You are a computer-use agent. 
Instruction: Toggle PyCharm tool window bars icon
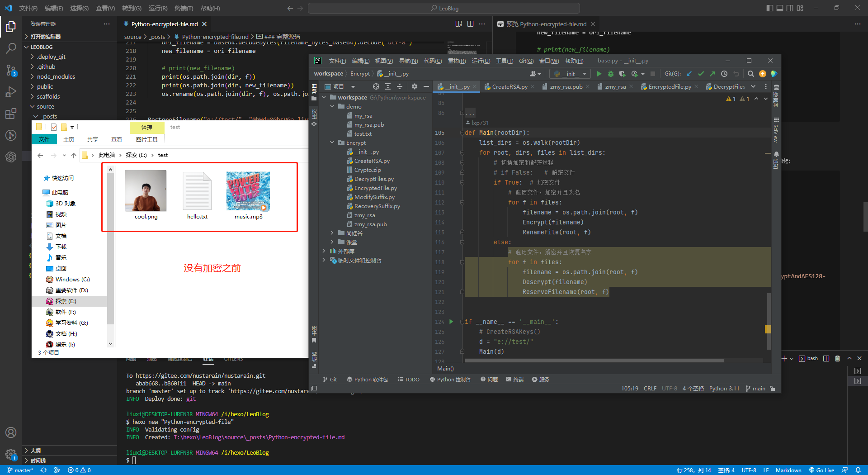tap(314, 389)
